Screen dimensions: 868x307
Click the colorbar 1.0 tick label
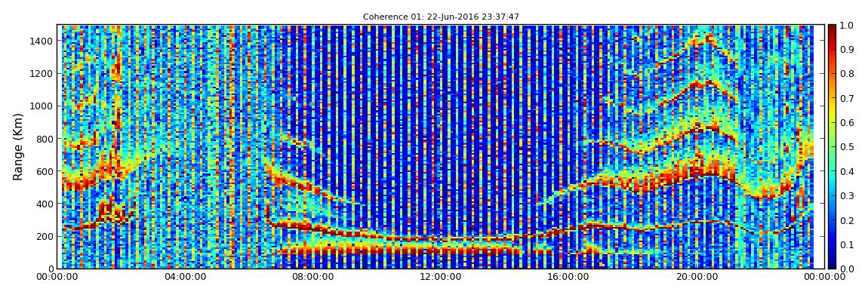tap(846, 26)
